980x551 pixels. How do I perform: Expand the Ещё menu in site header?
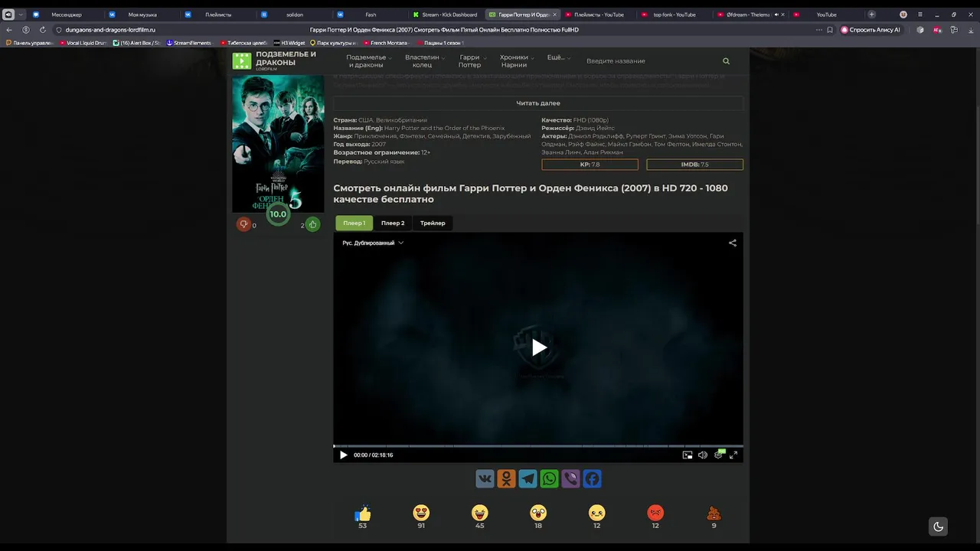tap(558, 57)
